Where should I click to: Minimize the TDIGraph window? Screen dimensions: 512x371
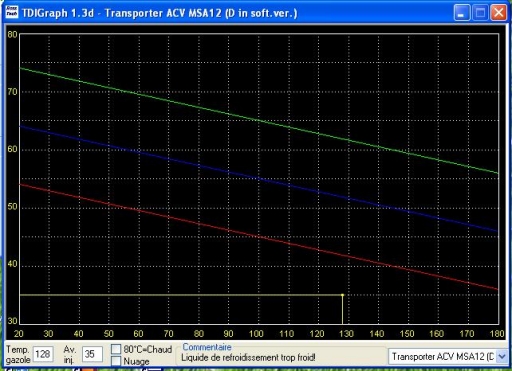(x=462, y=13)
